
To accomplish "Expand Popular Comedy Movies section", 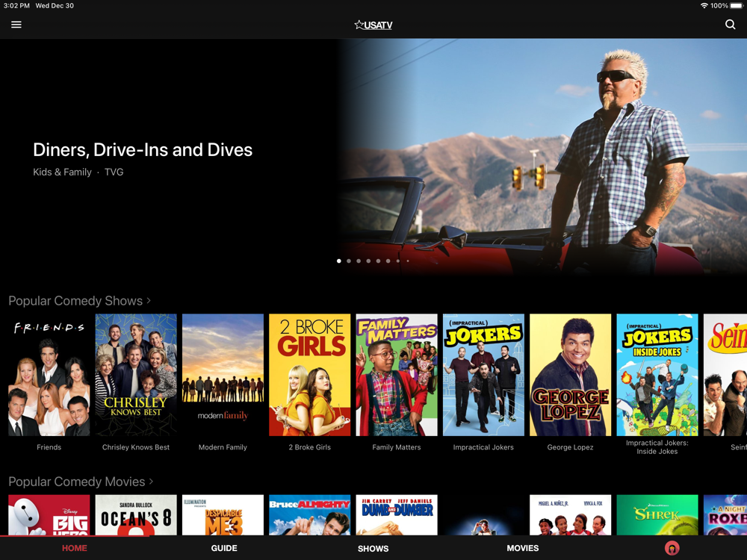I will 81,482.
